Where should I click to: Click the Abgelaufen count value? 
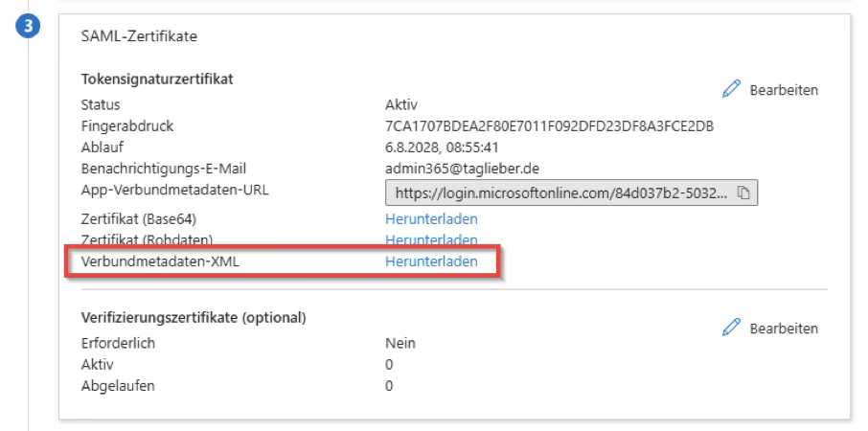point(389,386)
